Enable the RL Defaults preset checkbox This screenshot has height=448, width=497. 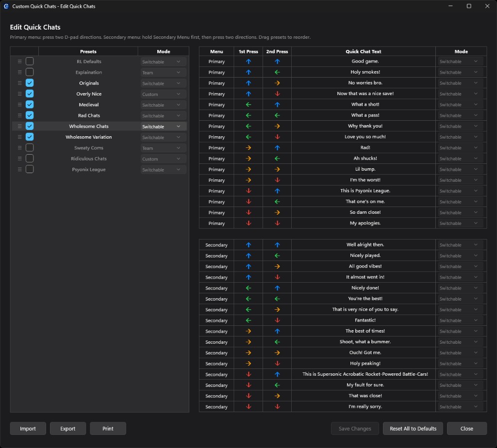30,61
